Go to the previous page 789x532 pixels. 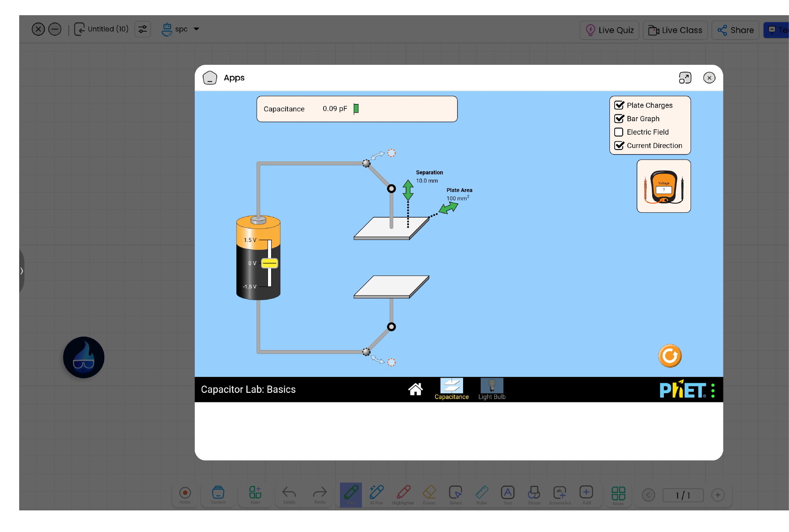tap(648, 495)
